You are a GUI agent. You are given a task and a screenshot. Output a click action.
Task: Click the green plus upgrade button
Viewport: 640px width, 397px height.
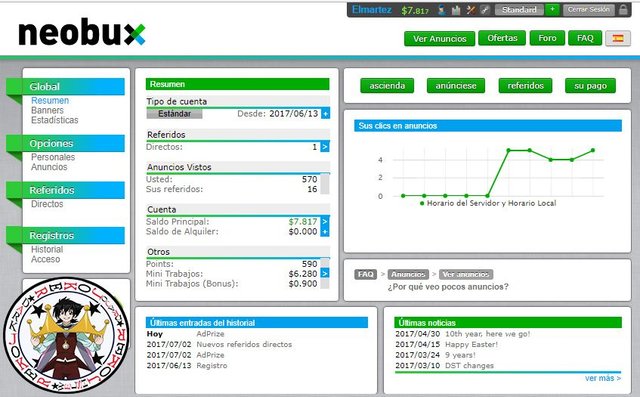click(552, 9)
